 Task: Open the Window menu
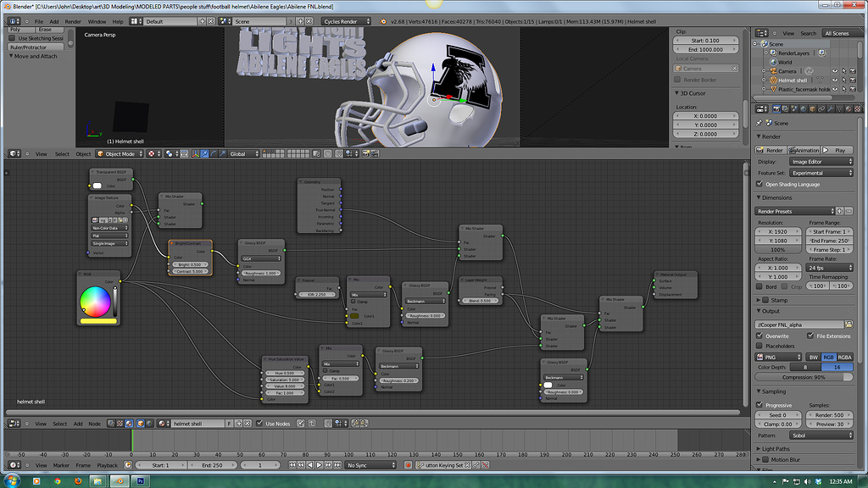[97, 21]
